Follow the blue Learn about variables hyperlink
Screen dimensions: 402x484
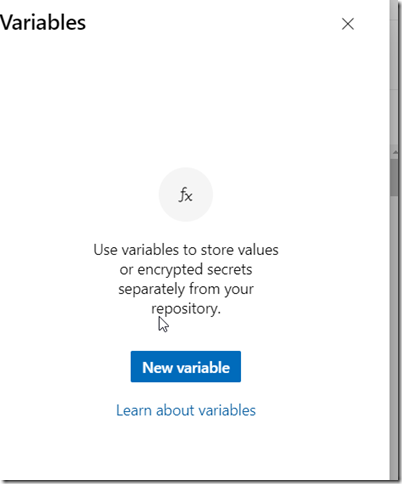point(186,410)
